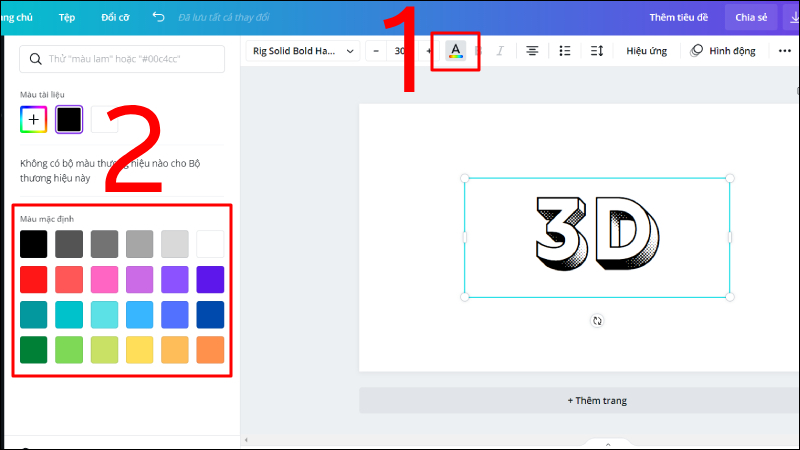Viewport: 800px width, 450px height.
Task: Click the Chia sẻ button
Action: coord(751,17)
